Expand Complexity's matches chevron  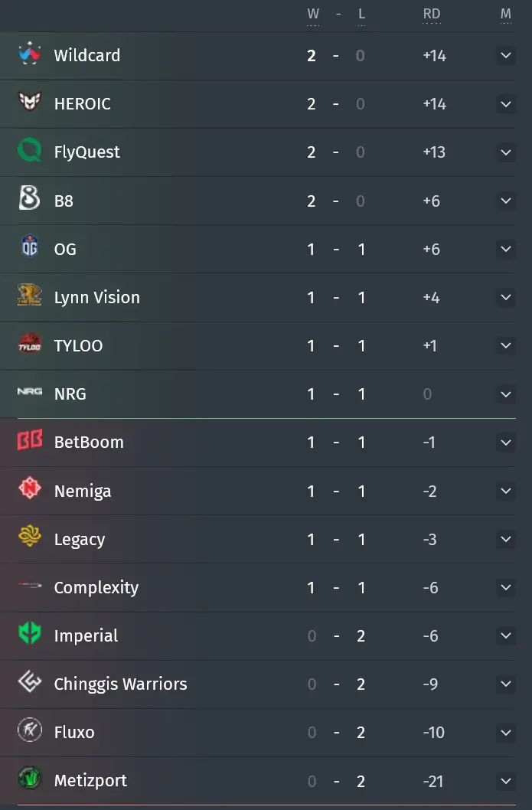pos(506,587)
